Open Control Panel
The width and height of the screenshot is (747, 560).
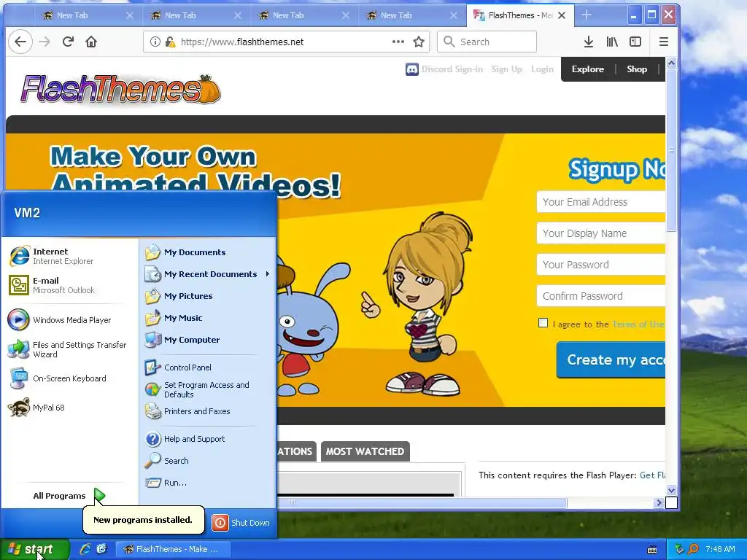tap(208, 367)
